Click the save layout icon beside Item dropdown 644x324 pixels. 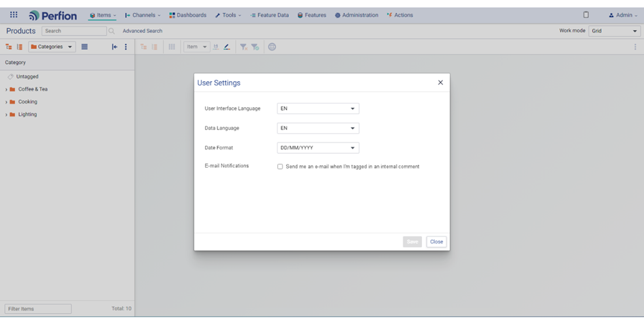coord(215,47)
